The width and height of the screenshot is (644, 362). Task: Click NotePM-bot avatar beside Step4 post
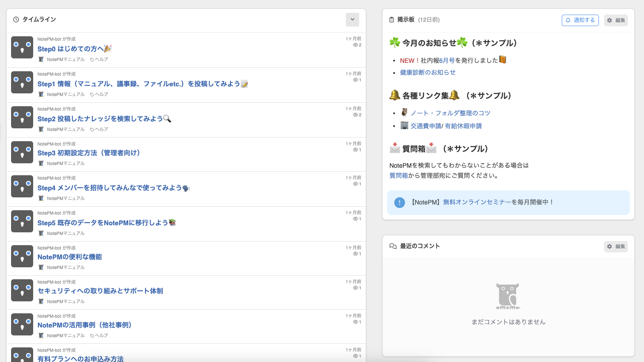click(22, 186)
